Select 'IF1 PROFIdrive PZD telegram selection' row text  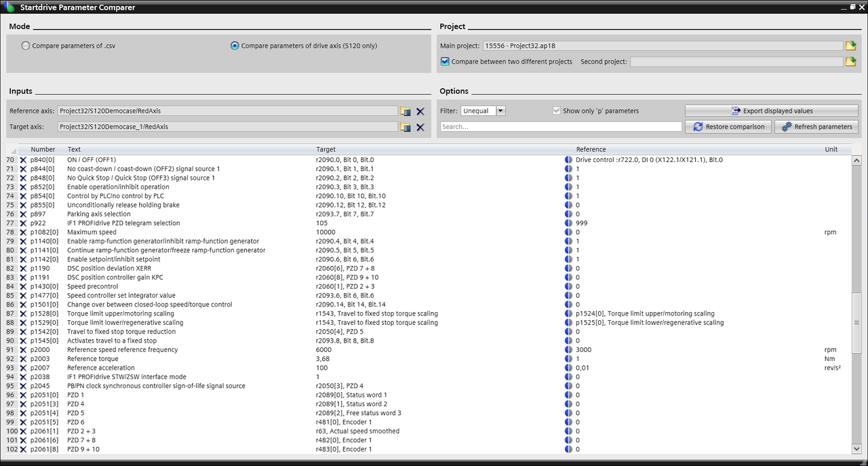(x=123, y=223)
